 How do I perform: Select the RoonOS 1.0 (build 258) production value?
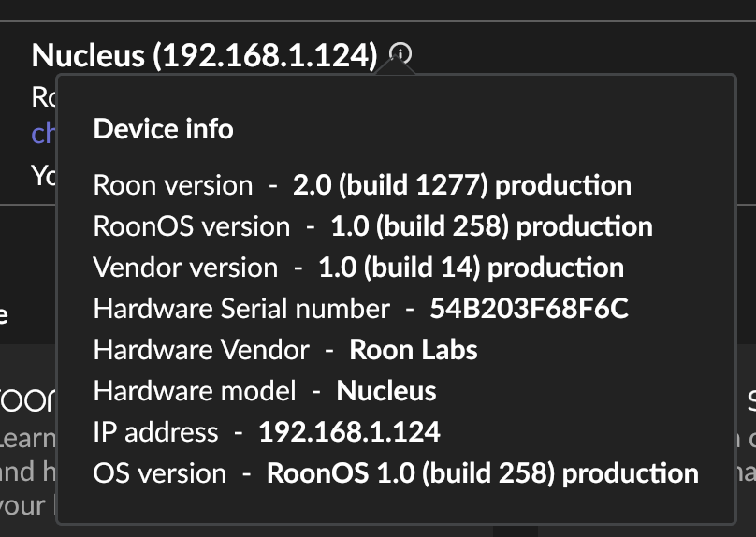[483, 473]
